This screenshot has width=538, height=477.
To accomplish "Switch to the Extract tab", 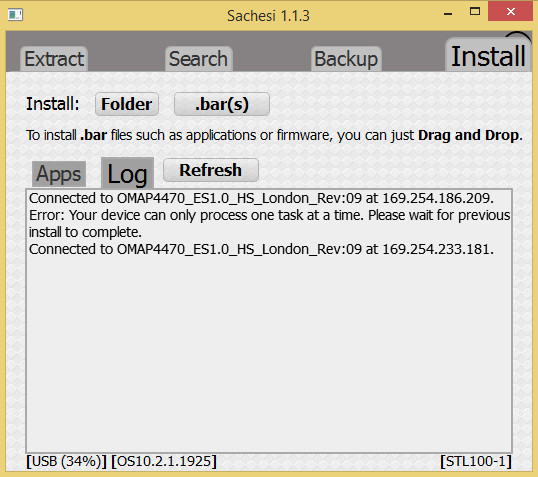I will (x=54, y=59).
